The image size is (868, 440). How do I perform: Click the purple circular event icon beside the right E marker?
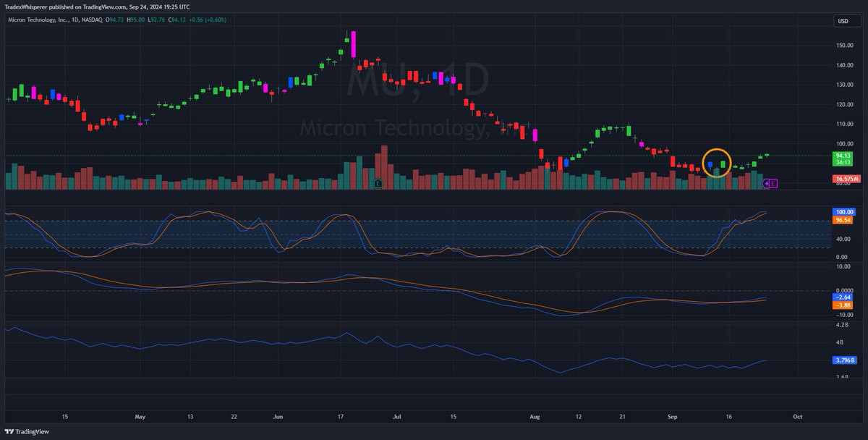[765, 185]
